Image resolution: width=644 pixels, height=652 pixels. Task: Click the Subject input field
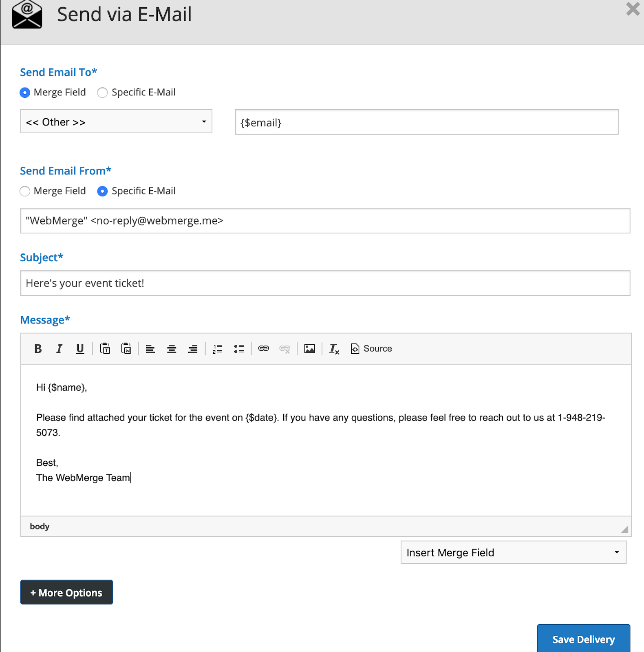coord(325,283)
